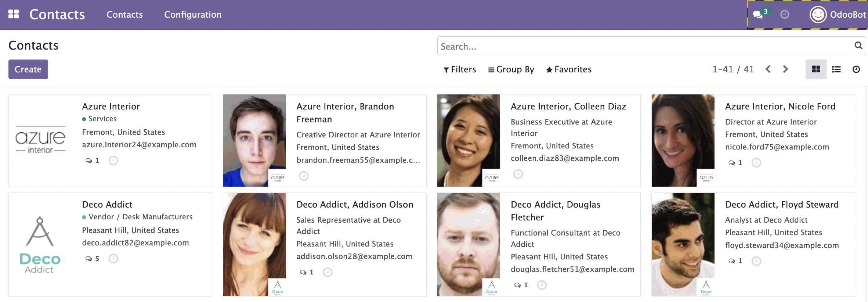Click Analyst at Deco Addict text
This screenshot has height=302, width=868.
[x=766, y=220]
